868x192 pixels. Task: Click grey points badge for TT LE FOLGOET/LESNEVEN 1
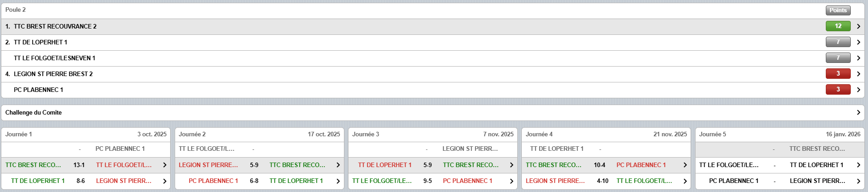click(838, 58)
